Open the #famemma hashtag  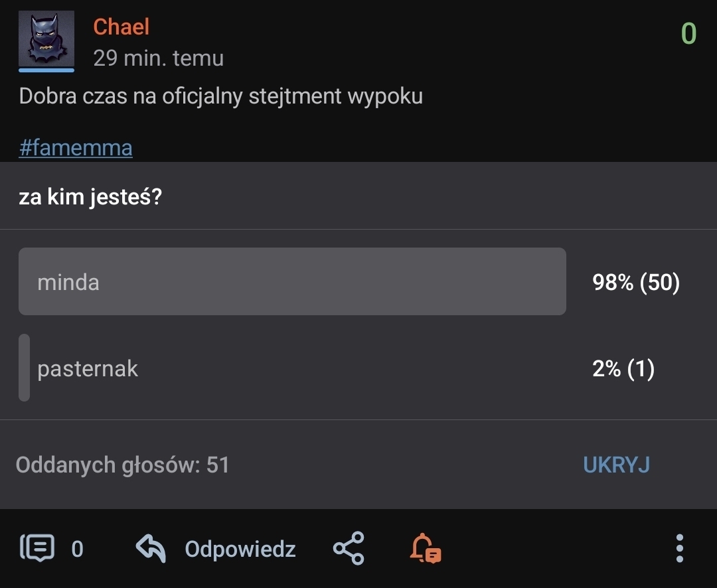(x=76, y=147)
